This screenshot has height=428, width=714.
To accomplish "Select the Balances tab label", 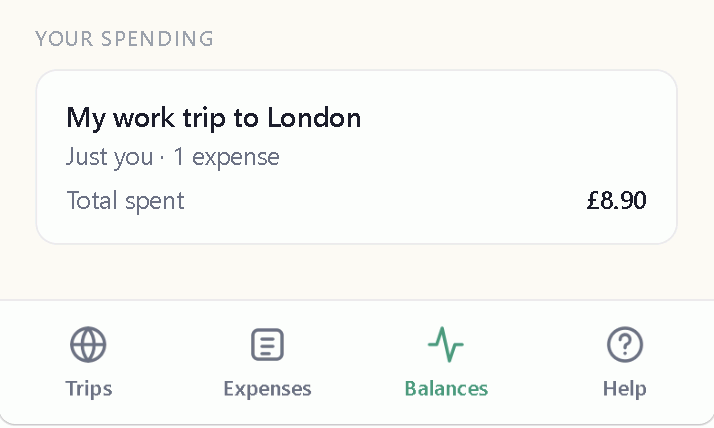I will click(446, 389).
